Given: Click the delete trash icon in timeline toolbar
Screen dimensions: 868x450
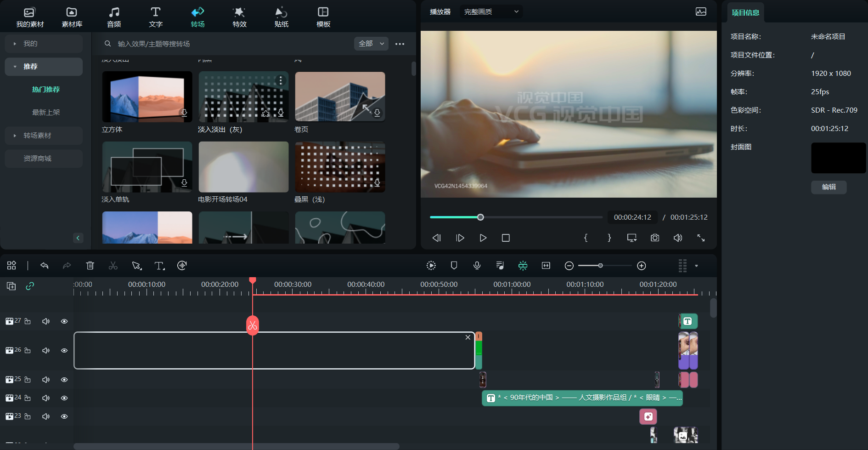Looking at the screenshot, I should click(90, 266).
